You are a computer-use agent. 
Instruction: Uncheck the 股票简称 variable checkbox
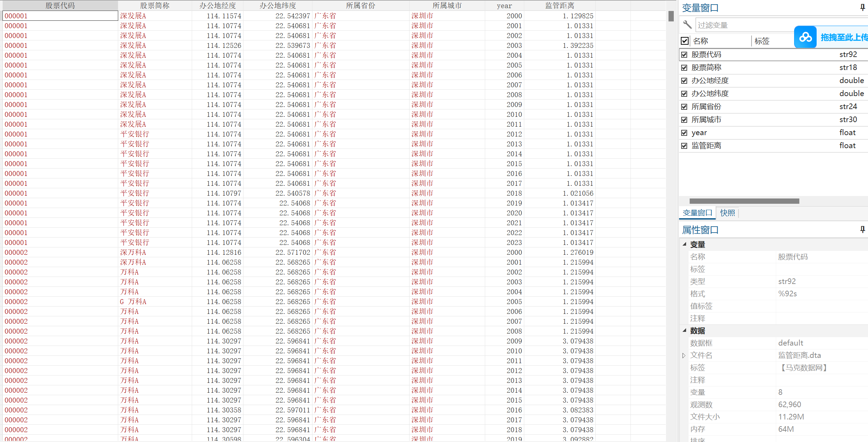click(x=684, y=68)
